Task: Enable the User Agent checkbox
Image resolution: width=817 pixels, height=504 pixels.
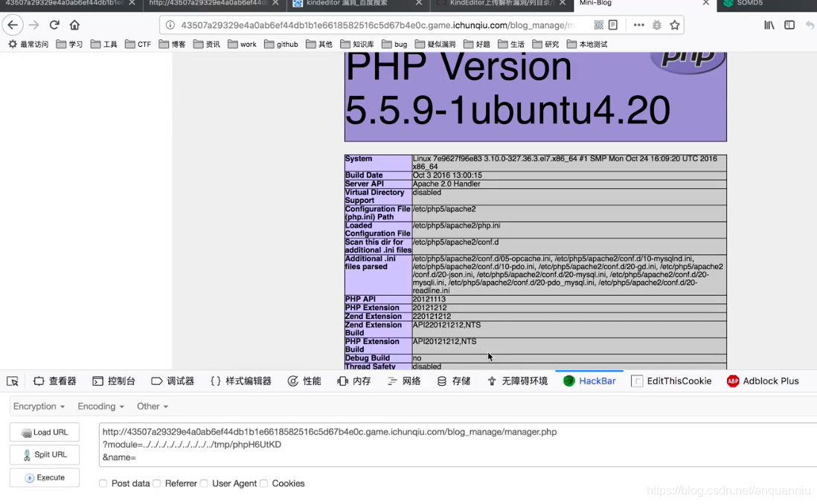Action: [204, 483]
